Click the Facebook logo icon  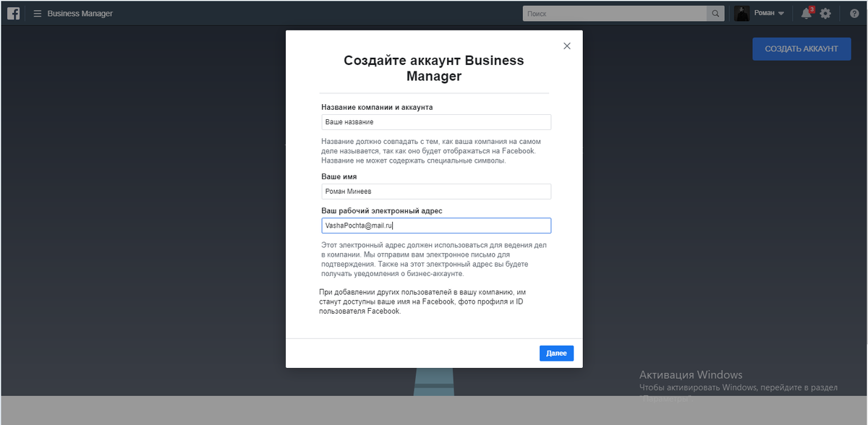[13, 13]
